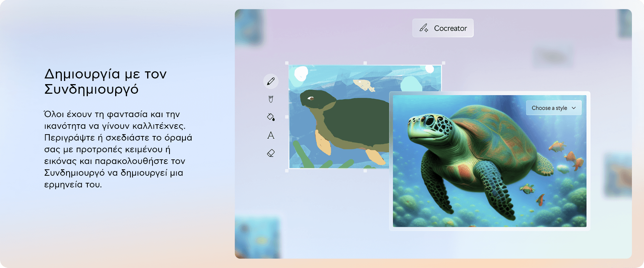Viewport: 644px width, 268px height.
Task: Click the sketch's top-left resize handle
Action: [287, 63]
